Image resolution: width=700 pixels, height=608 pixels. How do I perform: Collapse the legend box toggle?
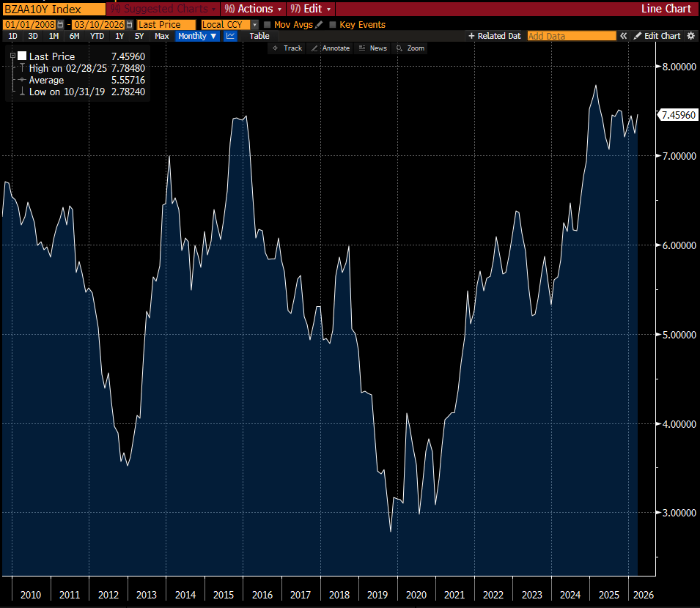coord(12,56)
